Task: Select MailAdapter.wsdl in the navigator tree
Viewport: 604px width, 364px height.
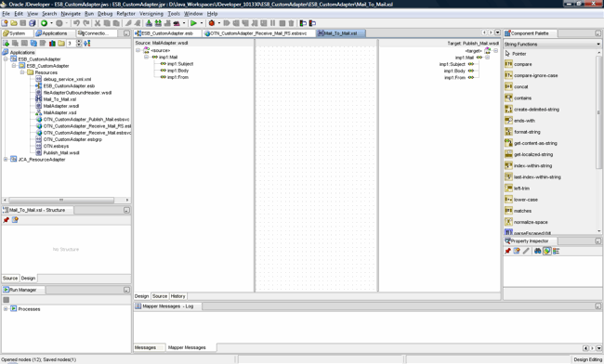Action: tap(60, 106)
